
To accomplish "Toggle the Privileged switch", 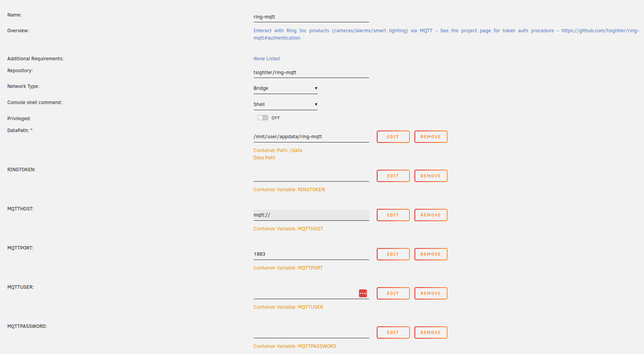I will pos(263,118).
